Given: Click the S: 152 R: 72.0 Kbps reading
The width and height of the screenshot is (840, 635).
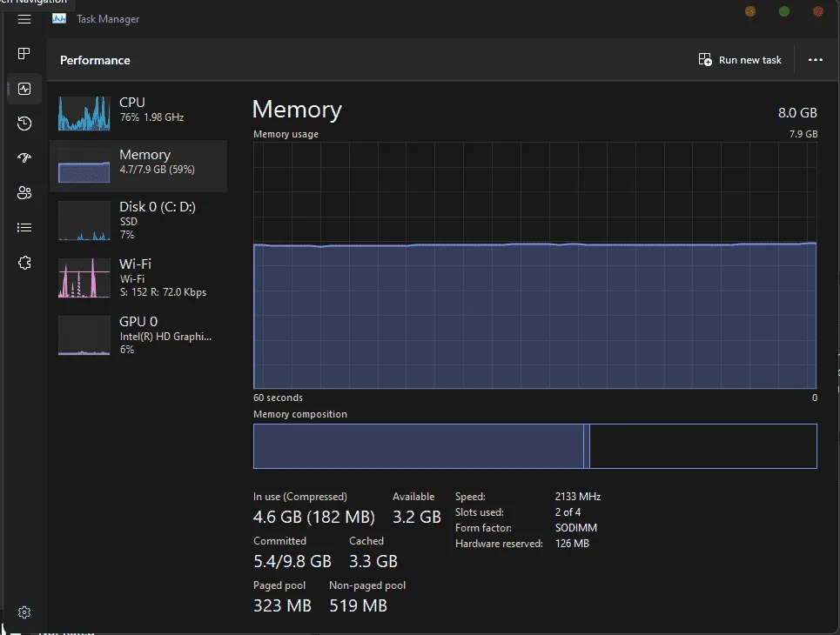Looking at the screenshot, I should [x=163, y=292].
